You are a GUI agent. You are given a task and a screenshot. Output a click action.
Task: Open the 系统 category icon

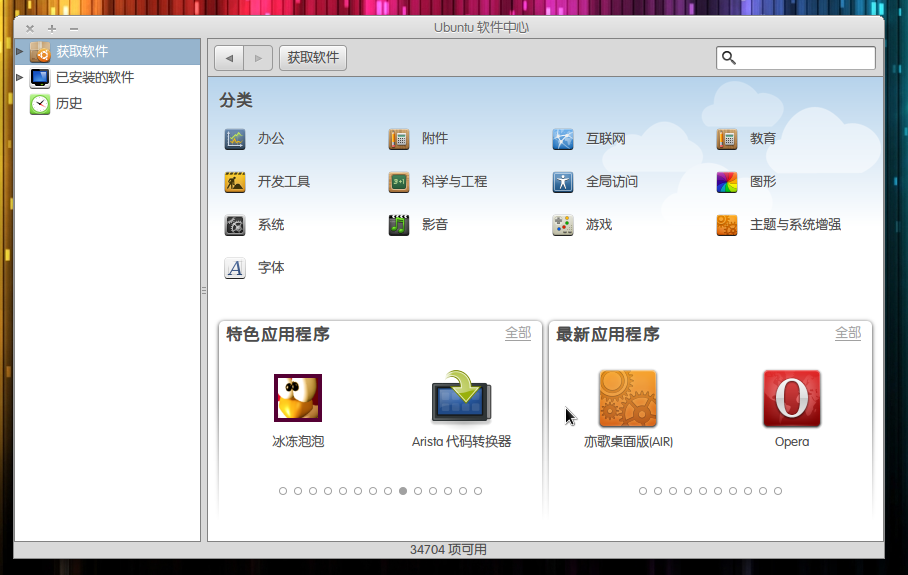pyautogui.click(x=235, y=225)
